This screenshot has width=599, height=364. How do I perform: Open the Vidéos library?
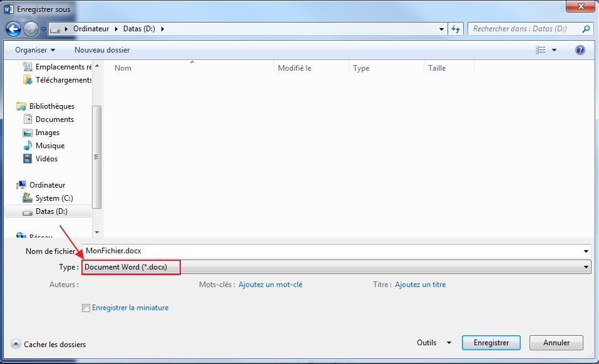[x=46, y=159]
